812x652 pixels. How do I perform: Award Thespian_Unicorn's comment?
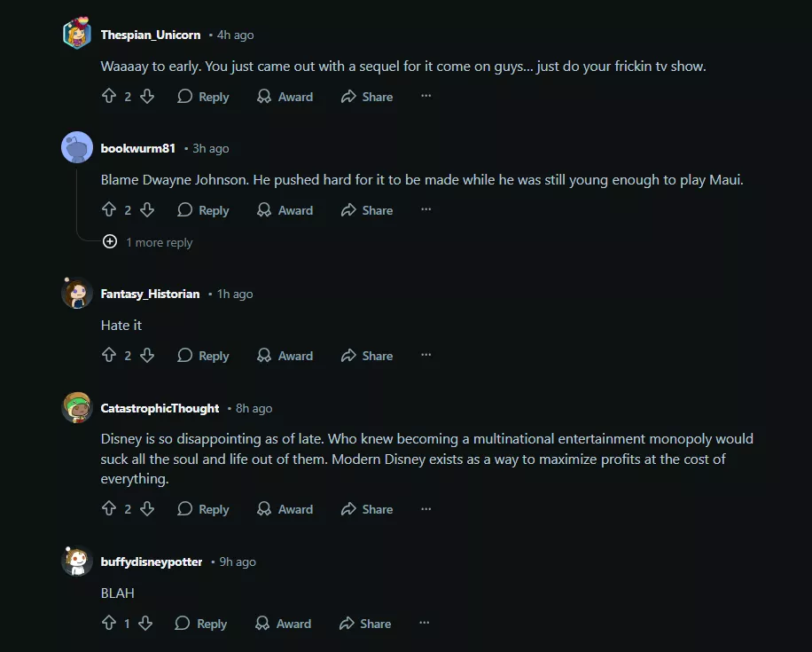click(285, 97)
